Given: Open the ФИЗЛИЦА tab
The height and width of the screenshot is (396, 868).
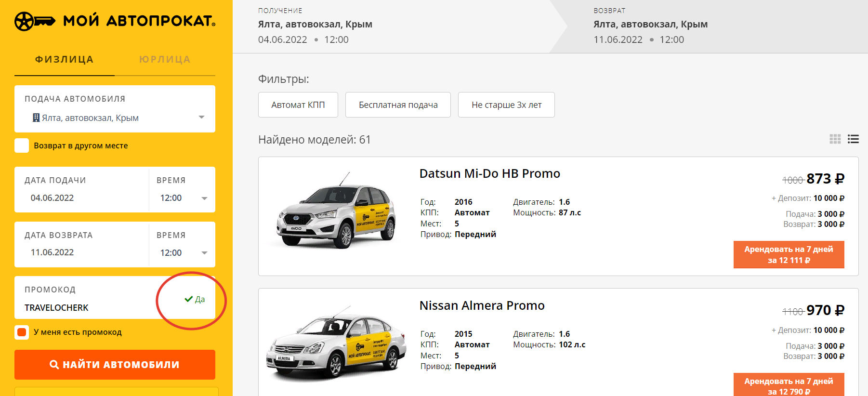Looking at the screenshot, I should click(x=65, y=59).
